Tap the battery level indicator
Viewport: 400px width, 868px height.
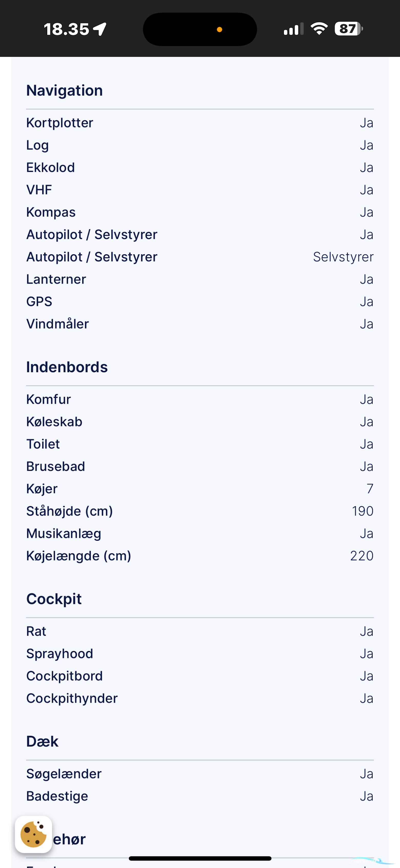[348, 29]
